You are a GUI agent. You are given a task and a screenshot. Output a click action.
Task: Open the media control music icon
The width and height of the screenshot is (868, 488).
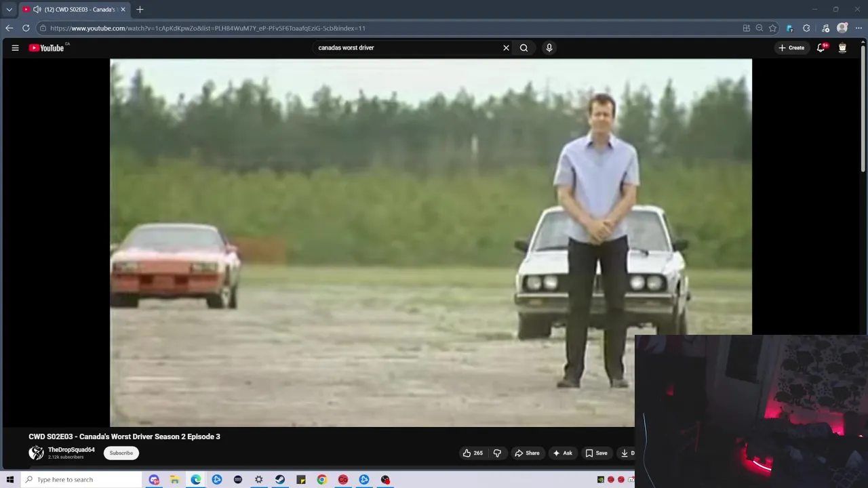(825, 28)
